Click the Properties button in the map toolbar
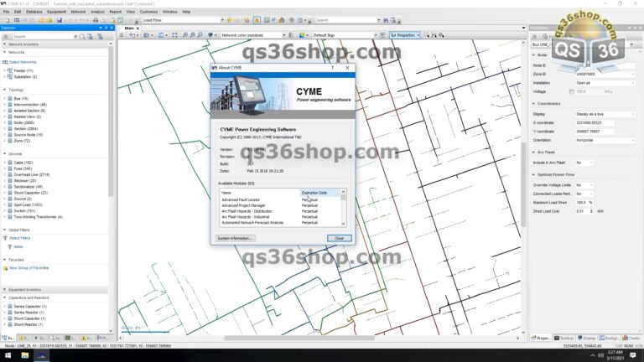 click(404, 35)
